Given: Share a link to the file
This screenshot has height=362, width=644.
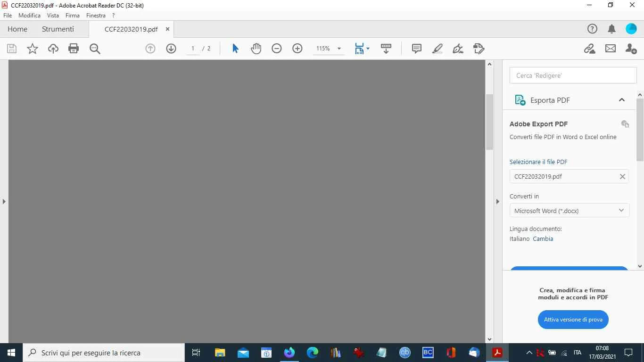Looking at the screenshot, I should (x=590, y=49).
